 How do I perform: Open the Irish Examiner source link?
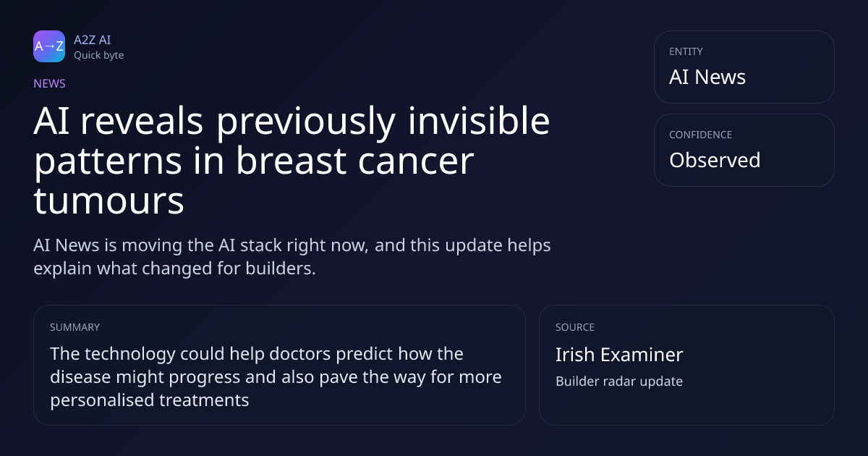[619, 355]
